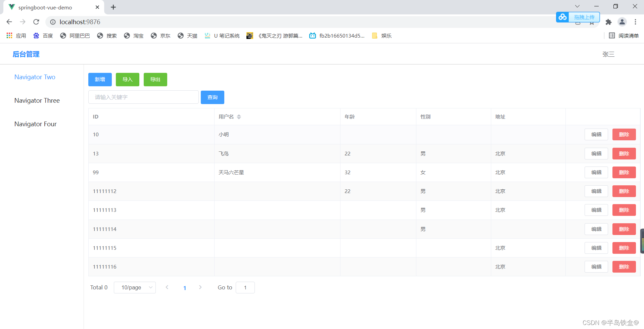Click the browser address bar URL

[80, 22]
